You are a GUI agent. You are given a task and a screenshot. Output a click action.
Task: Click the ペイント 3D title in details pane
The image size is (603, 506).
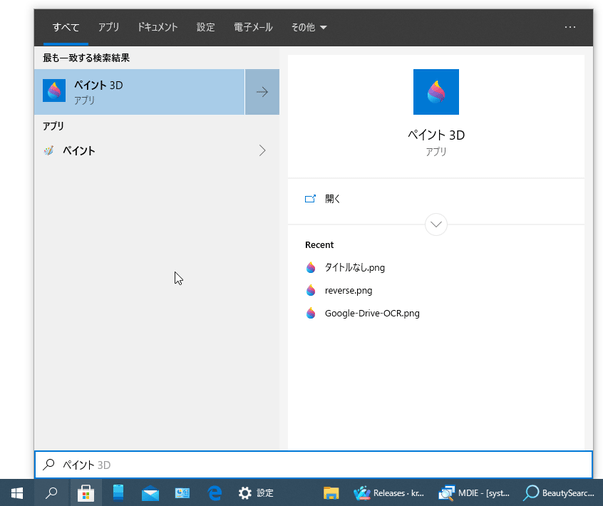(x=436, y=135)
